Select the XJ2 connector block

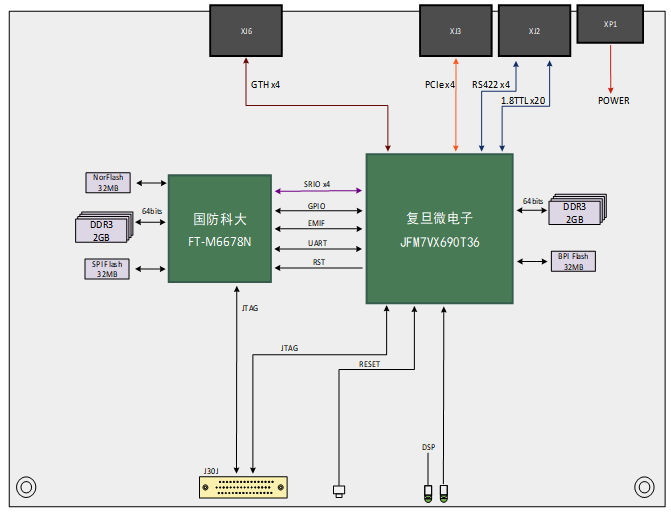[x=534, y=31]
